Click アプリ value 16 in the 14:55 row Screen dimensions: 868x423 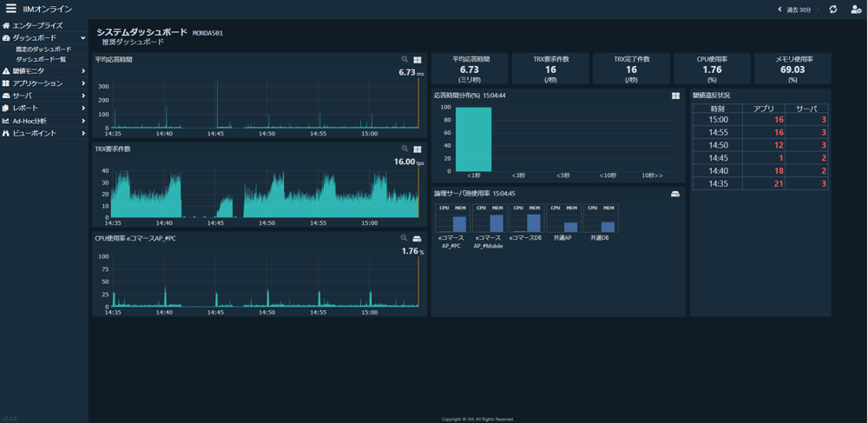(x=779, y=132)
